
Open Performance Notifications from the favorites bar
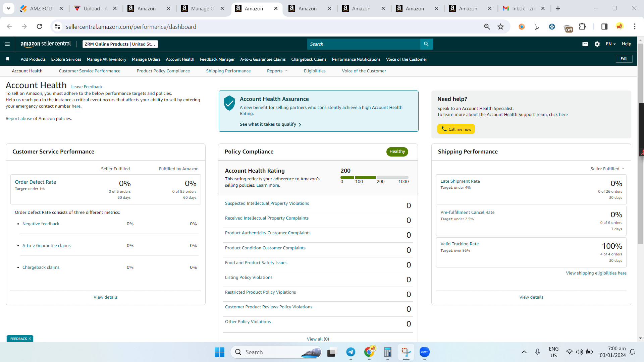click(x=356, y=59)
